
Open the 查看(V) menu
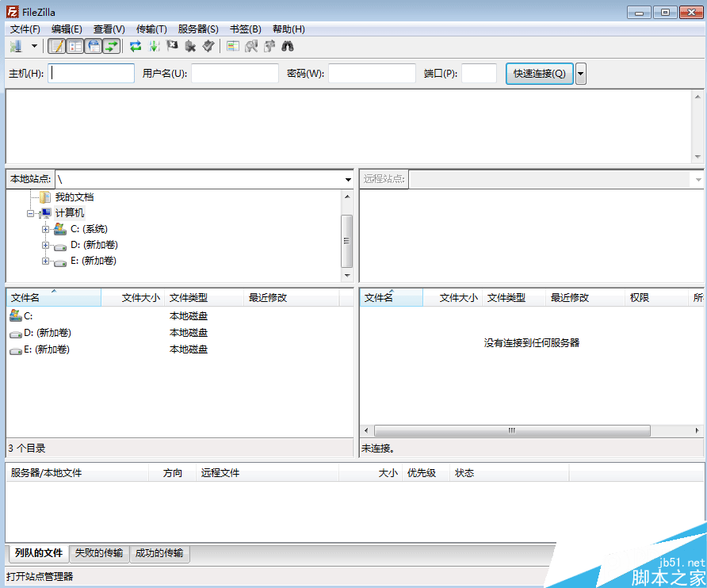coord(109,29)
